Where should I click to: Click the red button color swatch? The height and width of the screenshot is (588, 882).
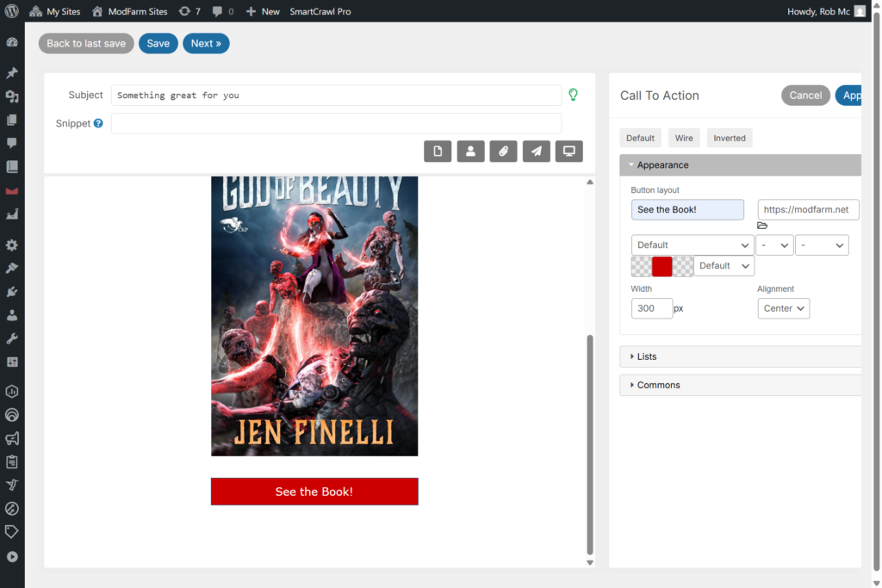point(661,266)
